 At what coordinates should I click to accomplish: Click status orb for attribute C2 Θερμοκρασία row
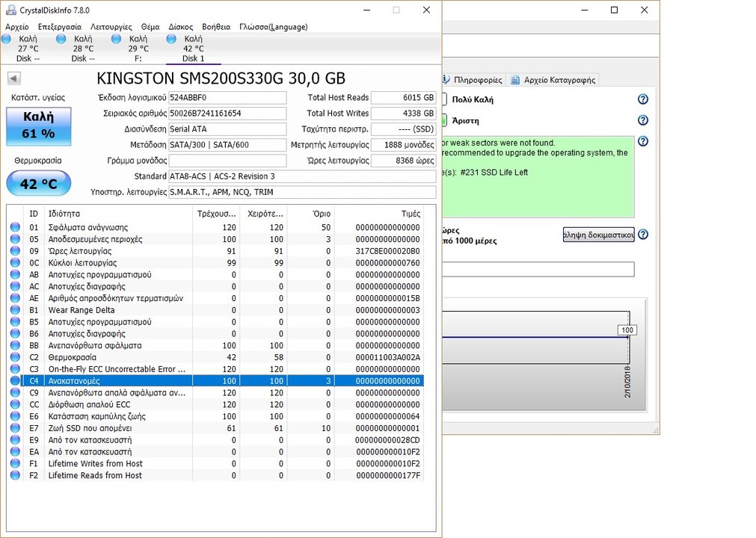click(15, 357)
